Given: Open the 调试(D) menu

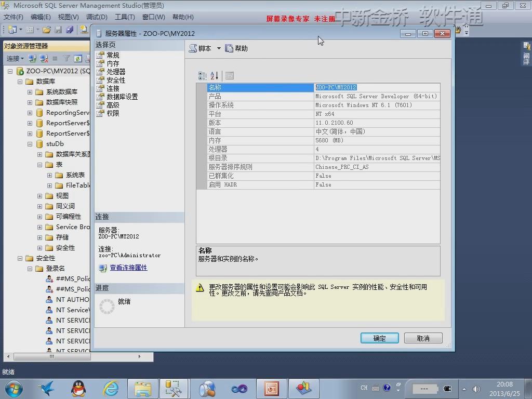Looking at the screenshot, I should [97, 17].
